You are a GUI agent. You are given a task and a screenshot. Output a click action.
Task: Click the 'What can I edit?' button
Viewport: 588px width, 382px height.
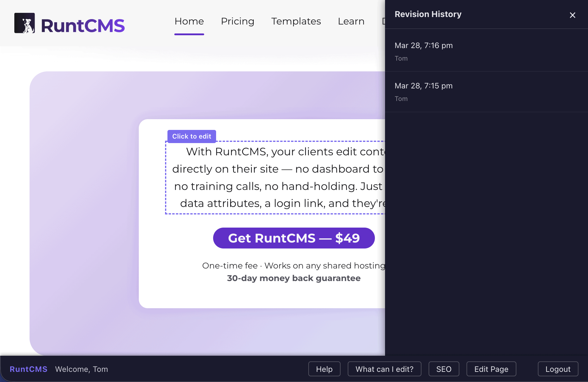coord(384,369)
